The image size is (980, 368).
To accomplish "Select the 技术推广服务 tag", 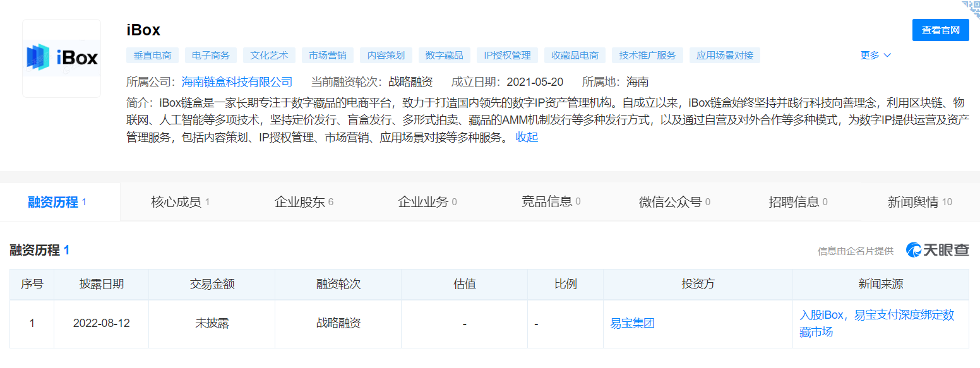I will tap(647, 55).
